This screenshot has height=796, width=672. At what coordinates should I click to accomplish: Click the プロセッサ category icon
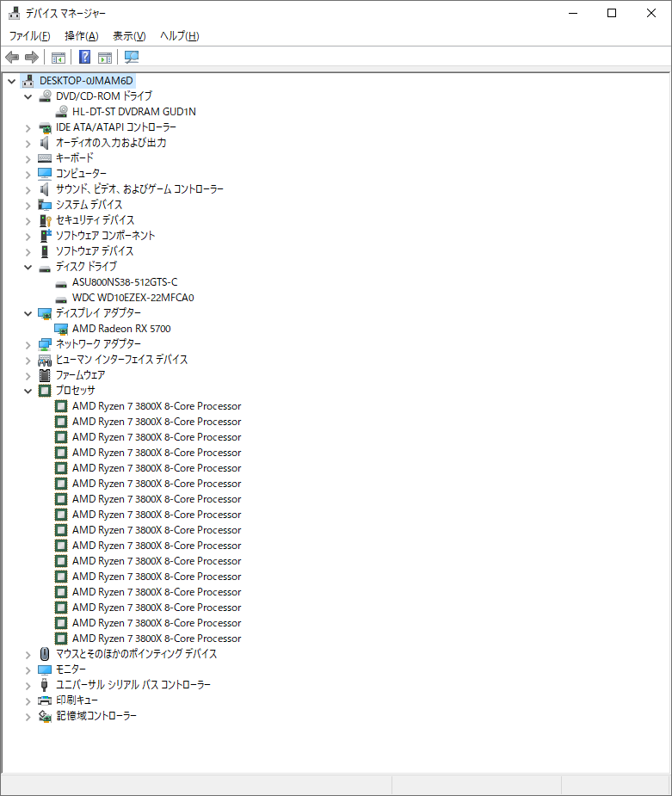pos(45,391)
